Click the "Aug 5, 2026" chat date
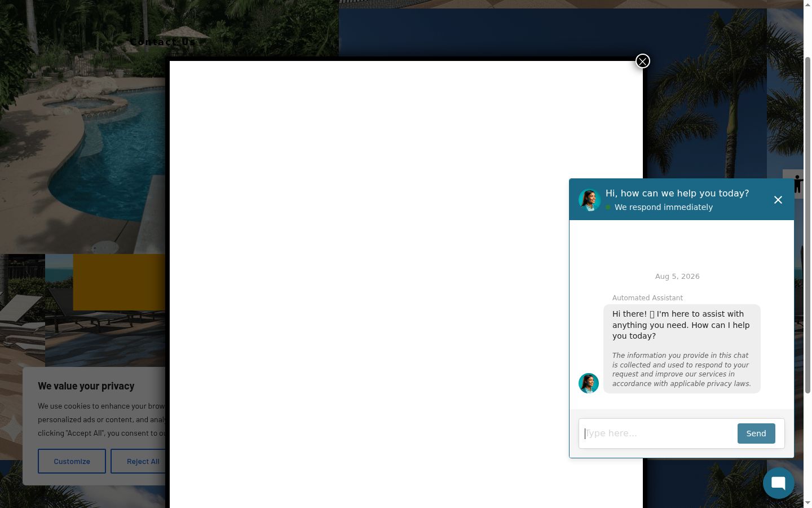This screenshot has height=508, width=812. [x=677, y=277]
